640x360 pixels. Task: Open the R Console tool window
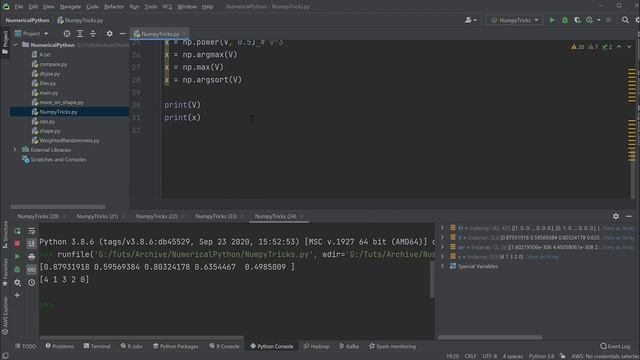click(x=224, y=346)
